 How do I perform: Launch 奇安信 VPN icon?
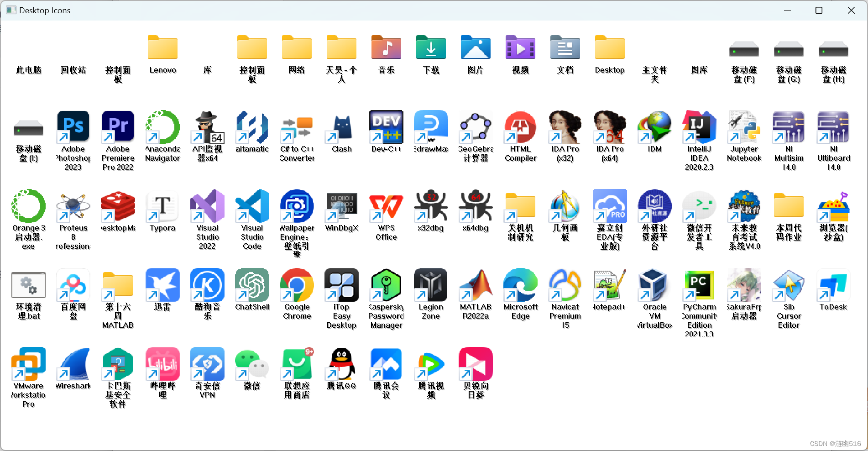[x=207, y=364]
